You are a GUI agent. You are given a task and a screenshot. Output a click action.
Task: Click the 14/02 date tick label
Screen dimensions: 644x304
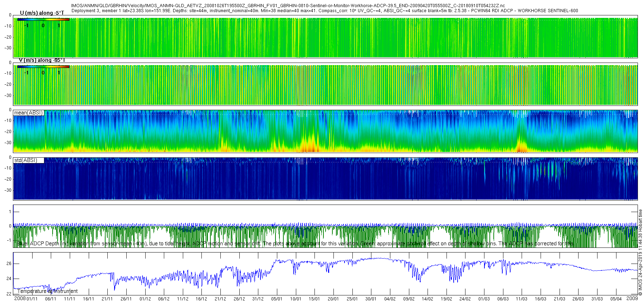(x=428, y=299)
